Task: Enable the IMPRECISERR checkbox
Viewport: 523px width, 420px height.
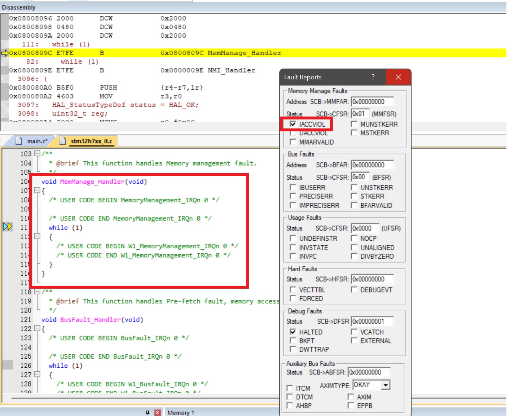Action: [293, 205]
